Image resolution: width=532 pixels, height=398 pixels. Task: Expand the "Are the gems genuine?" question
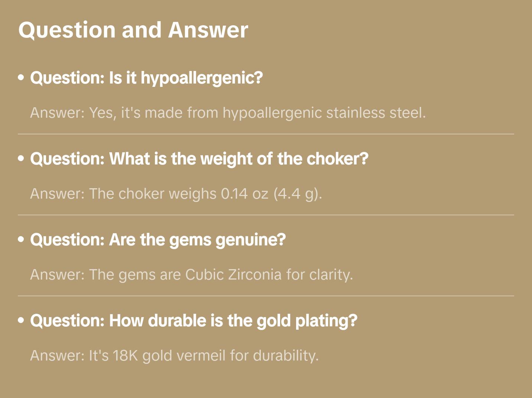tap(158, 240)
